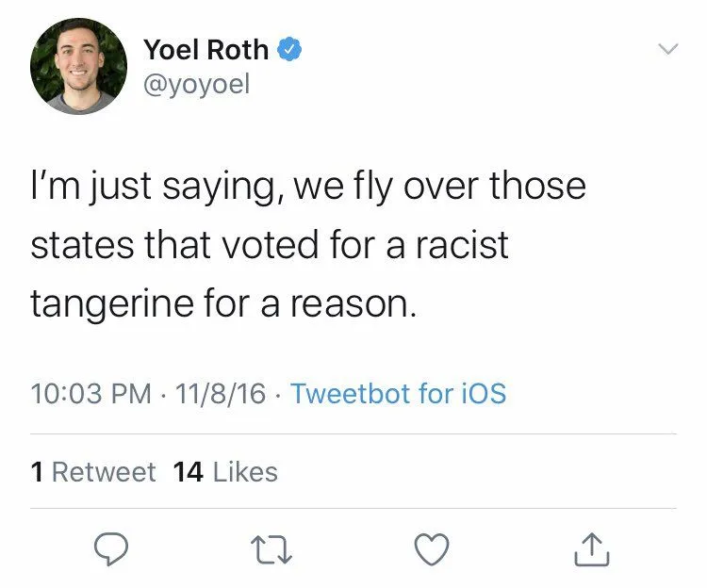Click the bold retweet count number

pos(37,471)
